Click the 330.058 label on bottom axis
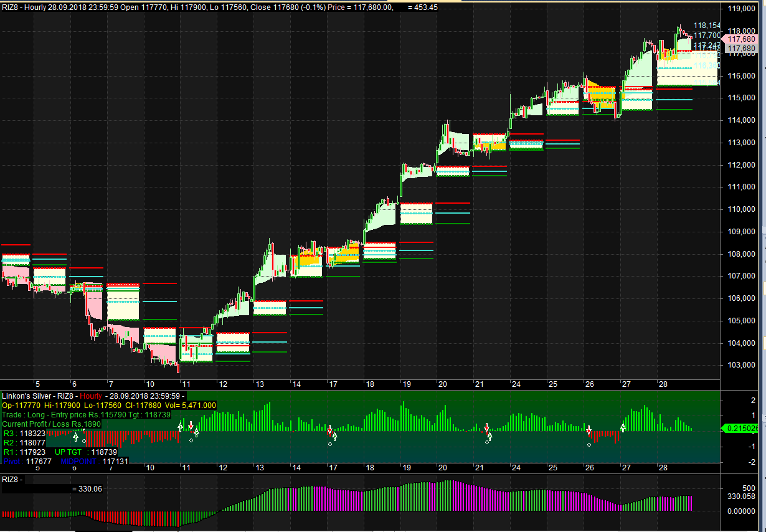This screenshot has width=766, height=532. [x=740, y=497]
